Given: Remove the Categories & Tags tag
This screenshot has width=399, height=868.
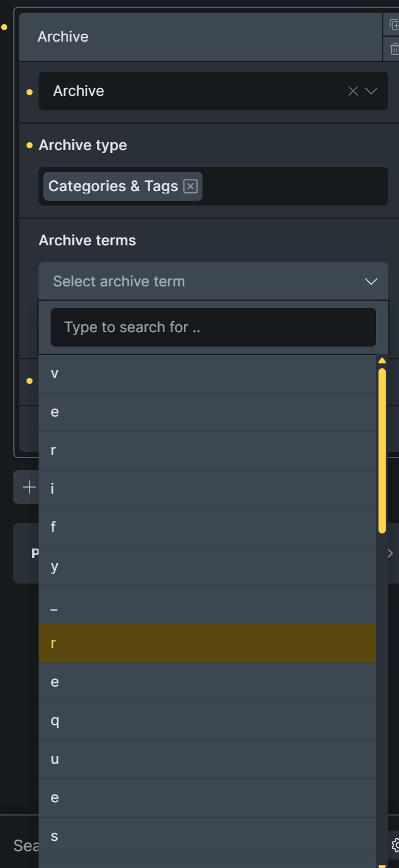Looking at the screenshot, I should tap(190, 186).
